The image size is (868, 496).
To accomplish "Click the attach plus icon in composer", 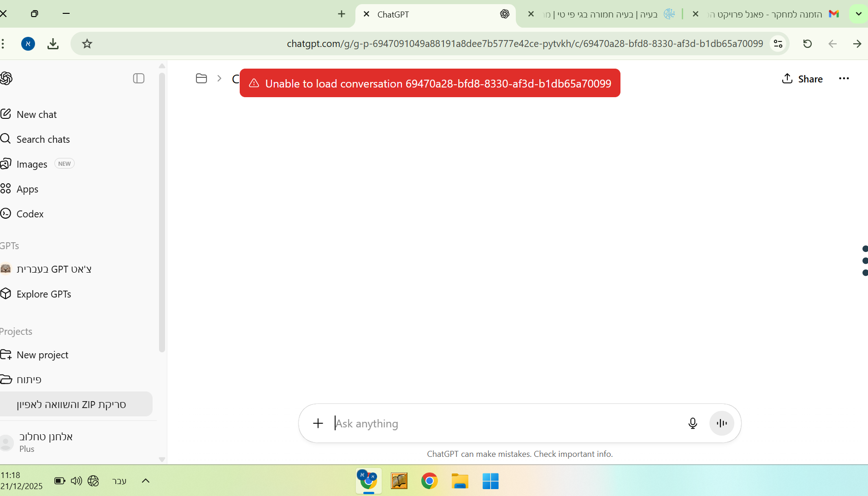I will click(318, 423).
